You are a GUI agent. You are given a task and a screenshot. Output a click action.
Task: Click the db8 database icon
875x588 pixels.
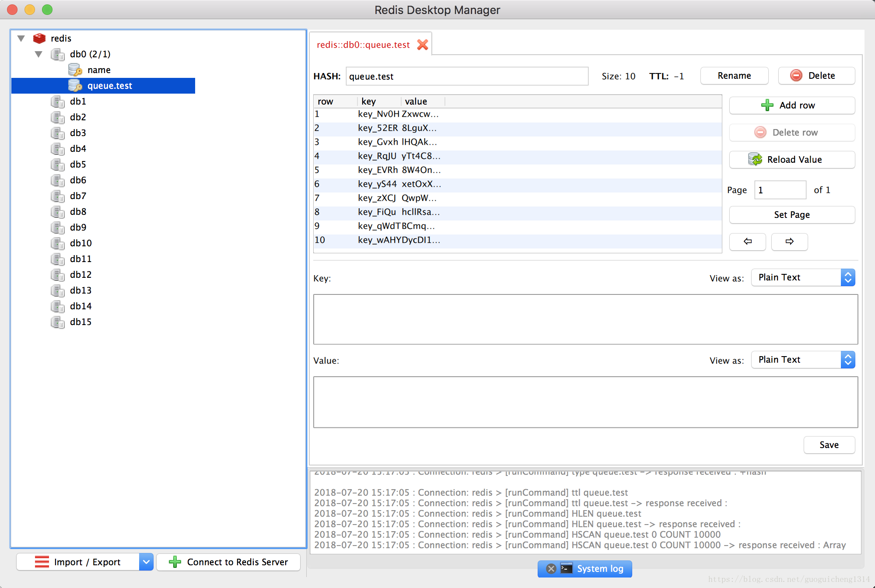(x=58, y=212)
